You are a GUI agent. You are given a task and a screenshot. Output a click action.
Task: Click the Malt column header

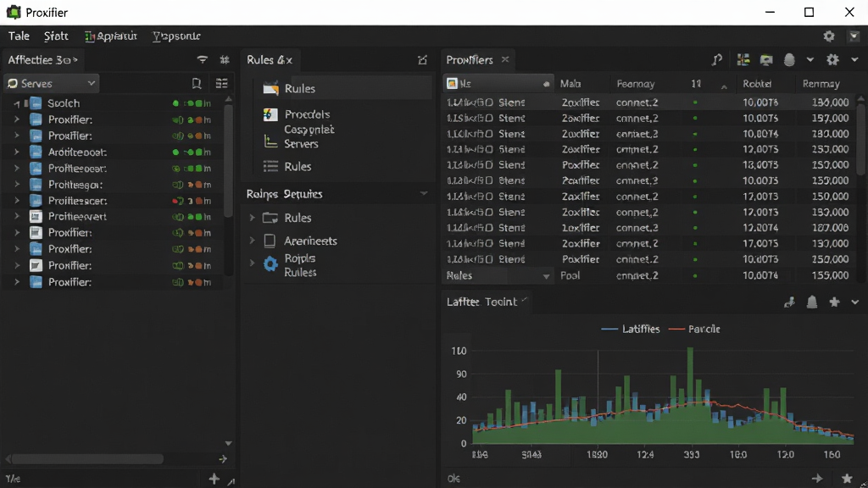pos(570,84)
